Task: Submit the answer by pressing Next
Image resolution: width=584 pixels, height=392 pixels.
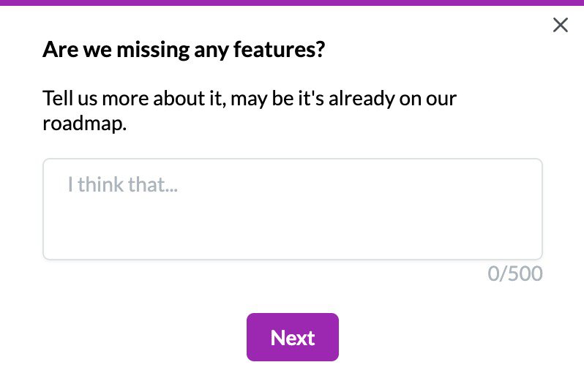Action: tap(292, 337)
